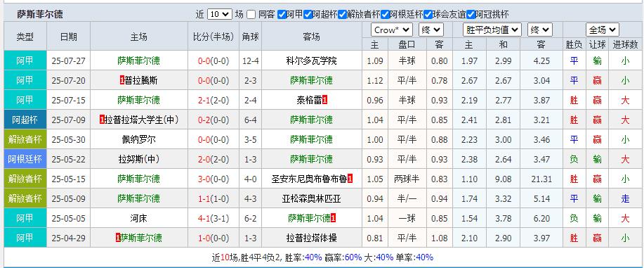
Task: Click the 赢率 60% summary value
Action: pyautogui.click(x=353, y=257)
